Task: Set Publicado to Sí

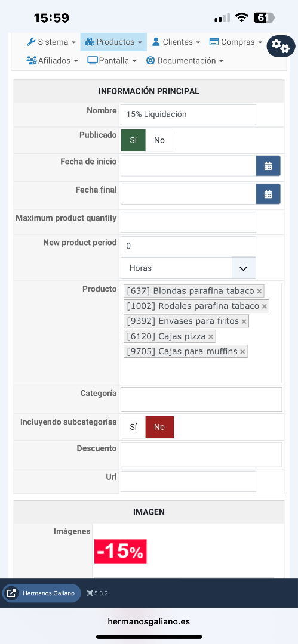Action: [x=133, y=140]
